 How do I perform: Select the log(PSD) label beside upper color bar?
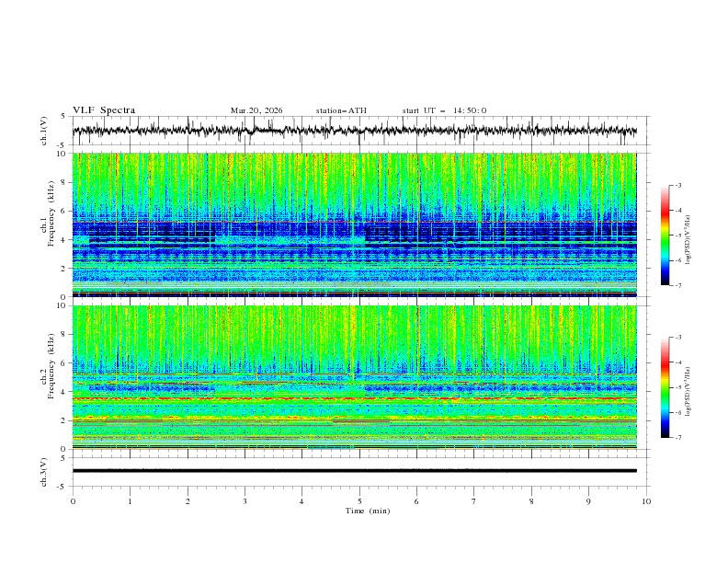coord(688,240)
